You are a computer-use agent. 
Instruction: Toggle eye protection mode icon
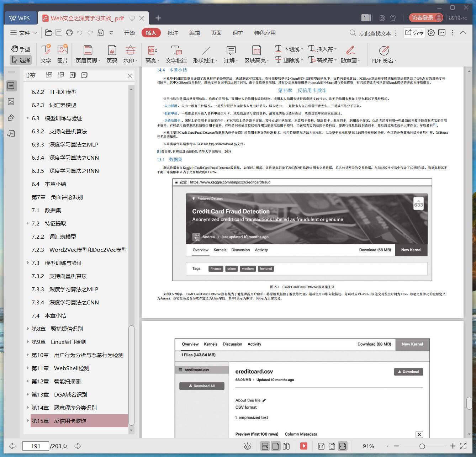[248, 446]
